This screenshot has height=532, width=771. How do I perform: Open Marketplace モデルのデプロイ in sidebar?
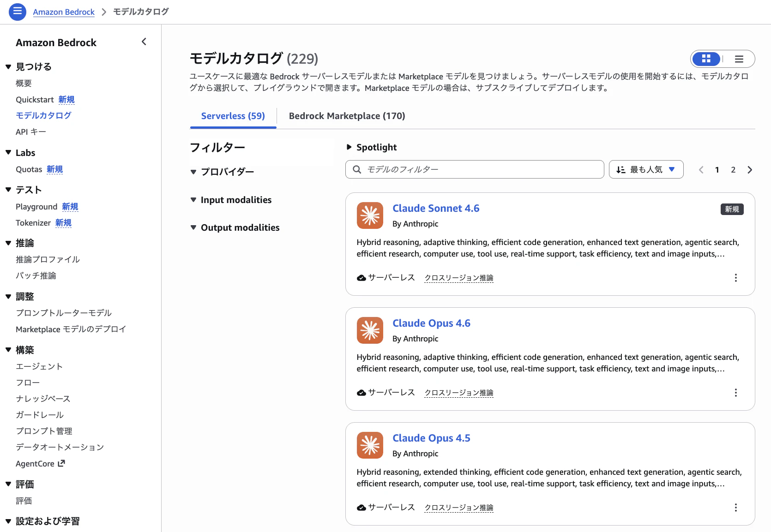71,329
